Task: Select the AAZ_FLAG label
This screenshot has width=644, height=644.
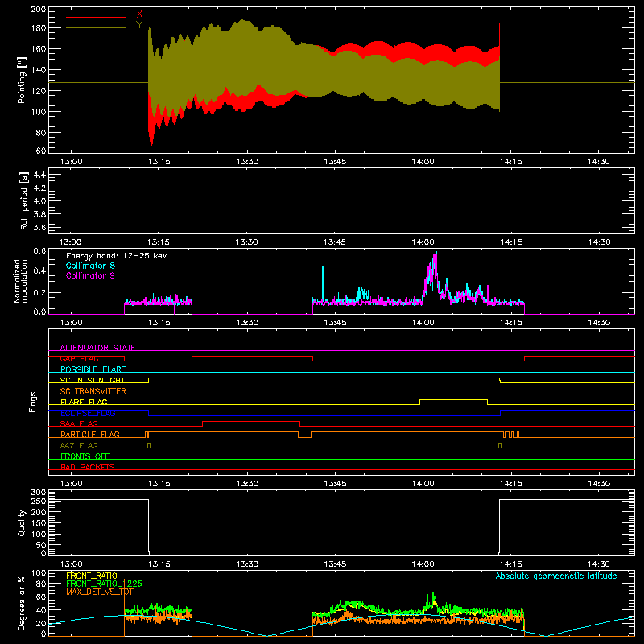Action: [x=79, y=445]
